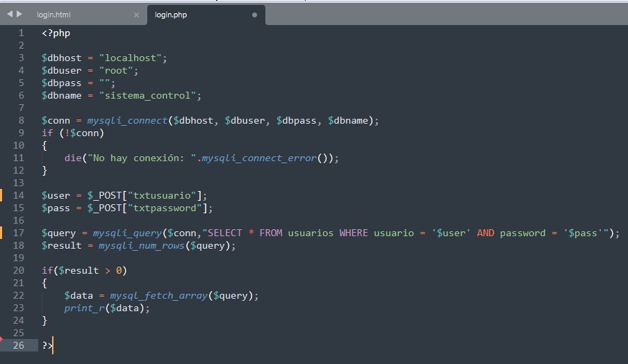Click line number 20 in the gutter
This screenshot has height=364, width=628.
point(18,270)
